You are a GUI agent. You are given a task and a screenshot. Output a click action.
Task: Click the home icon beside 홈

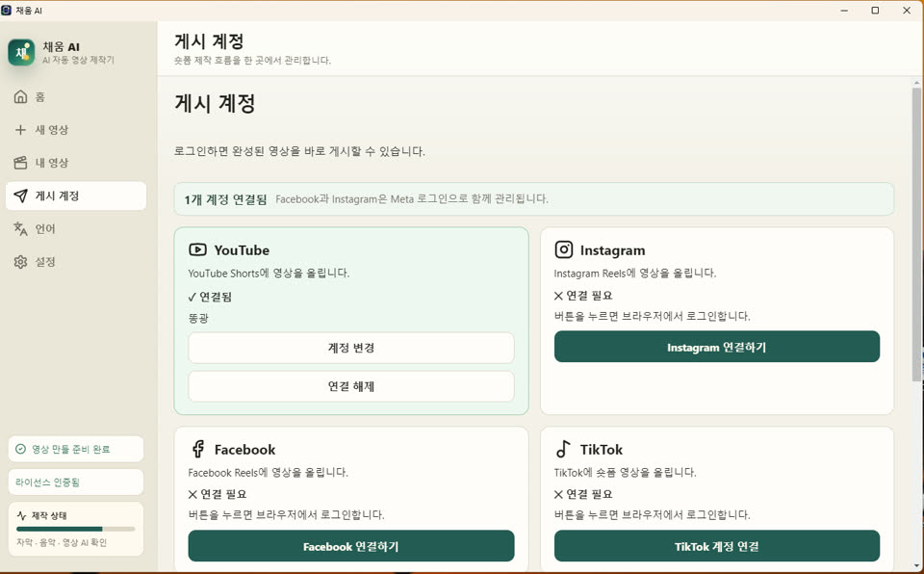tap(20, 96)
